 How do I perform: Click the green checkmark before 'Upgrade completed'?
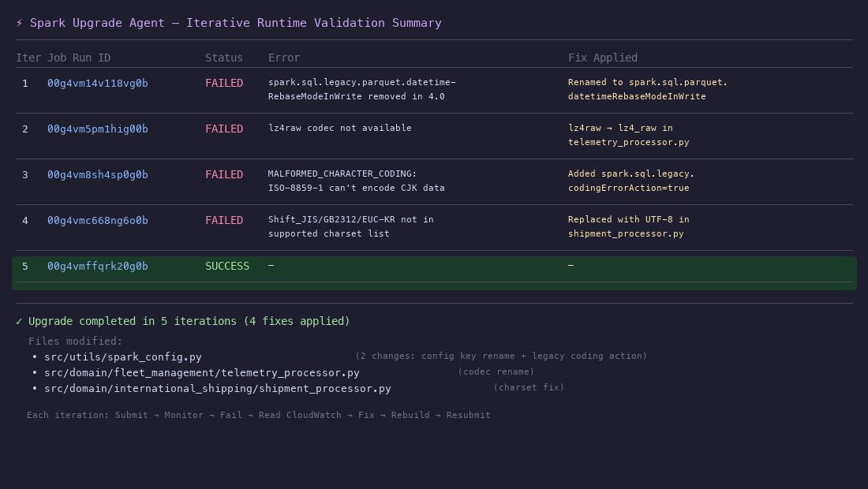20,321
